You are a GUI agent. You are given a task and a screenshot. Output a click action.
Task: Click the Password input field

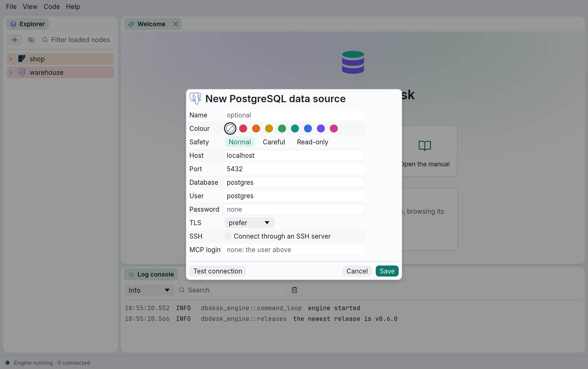click(x=294, y=209)
